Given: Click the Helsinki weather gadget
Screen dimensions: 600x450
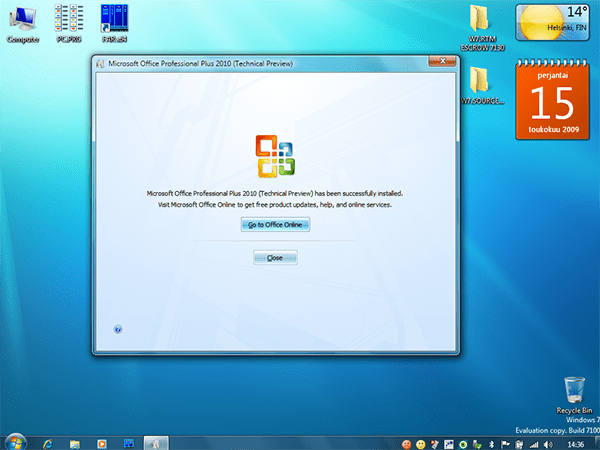Looking at the screenshot, I should [552, 23].
